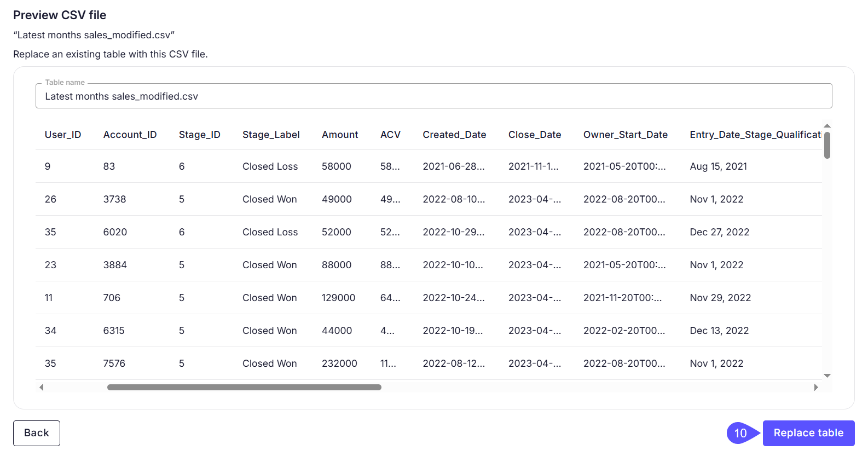Click Amount cell 232000
This screenshot has width=868, height=456.
[x=339, y=363]
